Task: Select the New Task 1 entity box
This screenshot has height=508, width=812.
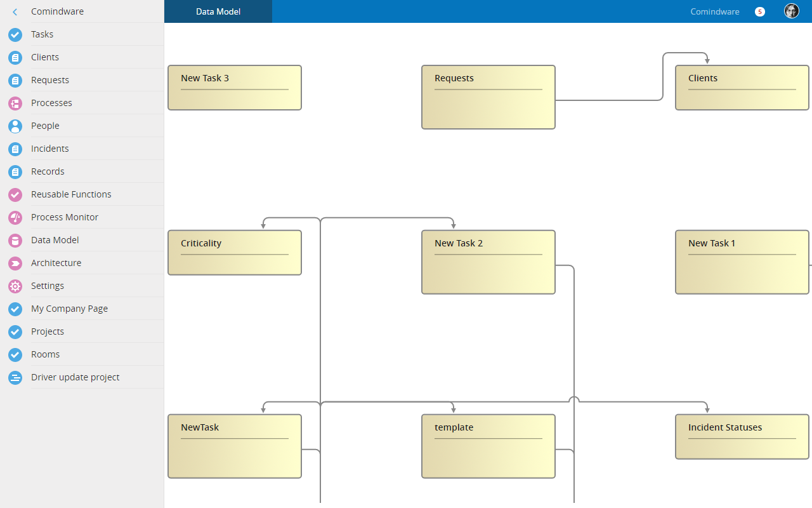Action: point(742,262)
